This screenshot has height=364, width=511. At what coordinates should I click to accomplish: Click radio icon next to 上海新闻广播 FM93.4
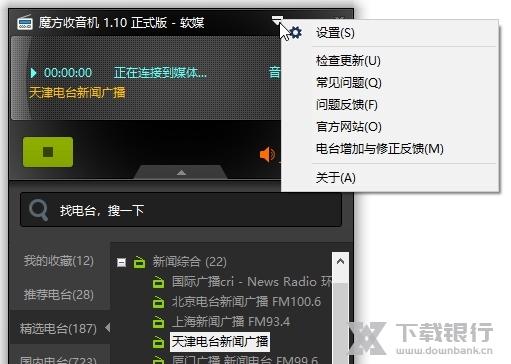pos(158,322)
